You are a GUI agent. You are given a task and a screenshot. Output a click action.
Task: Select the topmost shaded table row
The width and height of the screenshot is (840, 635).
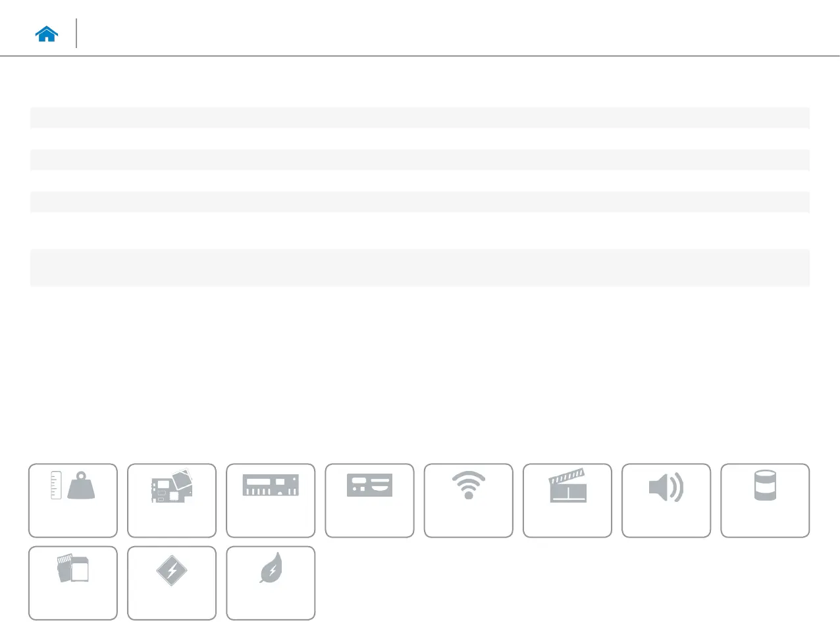click(420, 117)
